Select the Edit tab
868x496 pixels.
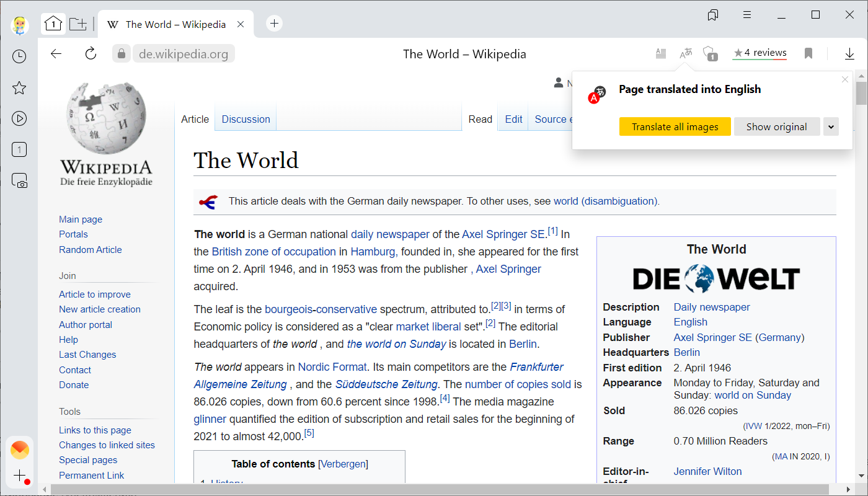point(513,119)
